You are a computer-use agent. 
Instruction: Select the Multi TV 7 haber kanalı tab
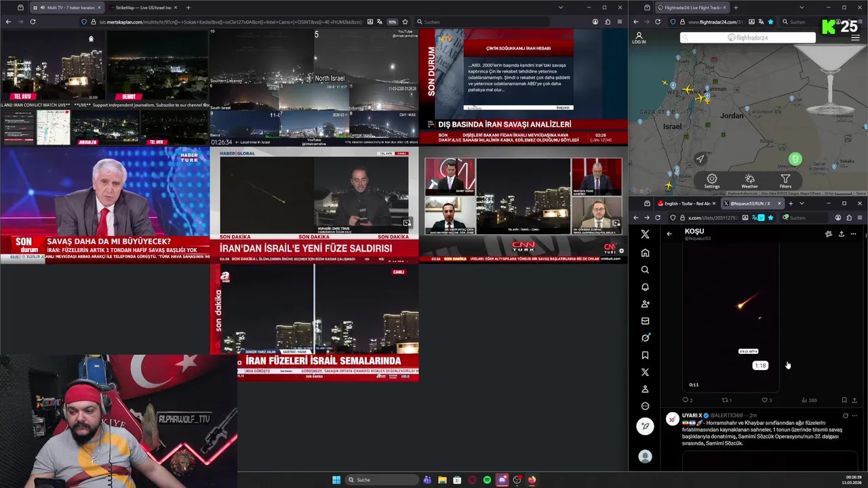pyautogui.click(x=66, y=7)
